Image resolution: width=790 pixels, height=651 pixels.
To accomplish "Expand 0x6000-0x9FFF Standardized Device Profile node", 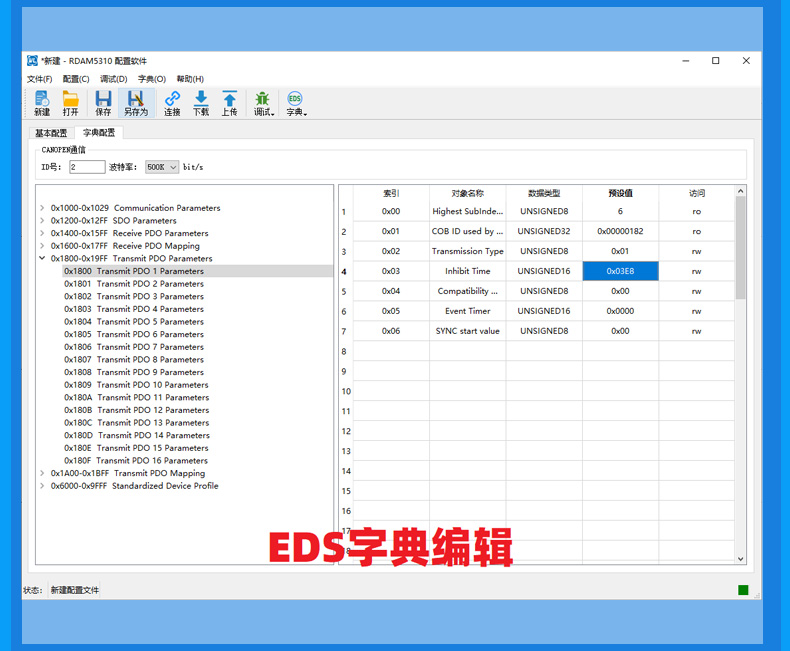I will 42,486.
